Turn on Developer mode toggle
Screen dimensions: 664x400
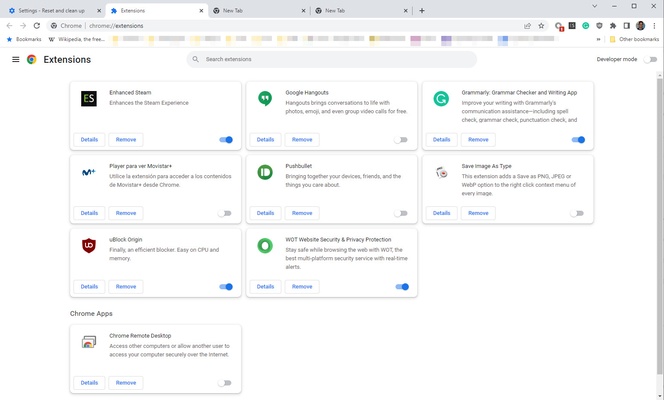pyautogui.click(x=650, y=59)
